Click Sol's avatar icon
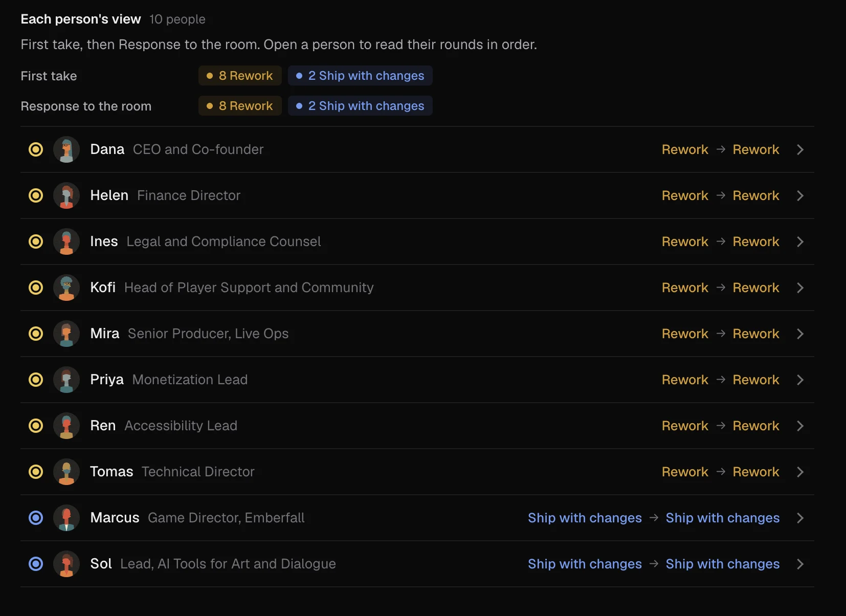The height and width of the screenshot is (616, 846). [x=66, y=564]
